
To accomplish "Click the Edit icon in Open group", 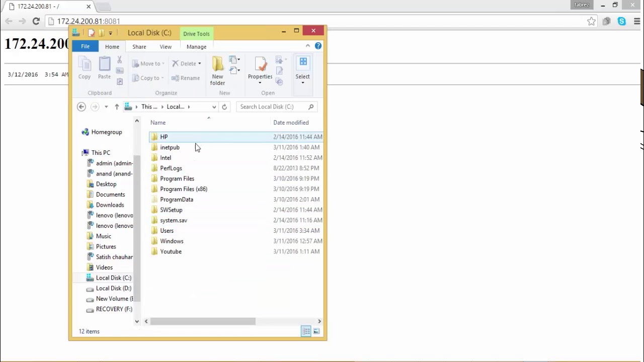I will click(280, 71).
